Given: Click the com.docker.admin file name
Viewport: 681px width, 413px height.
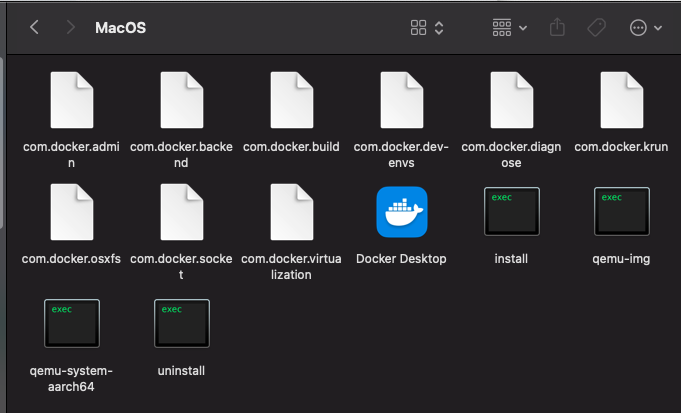Looking at the screenshot, I should pos(71,155).
